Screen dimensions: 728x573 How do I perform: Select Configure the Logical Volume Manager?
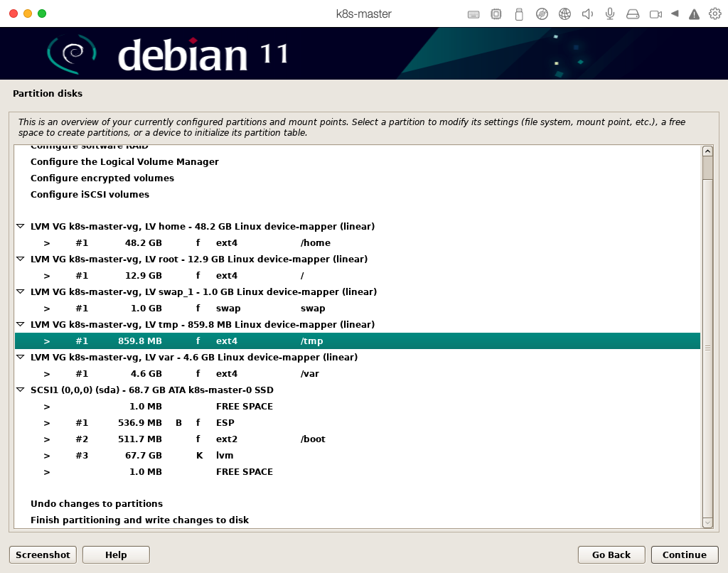coord(124,161)
